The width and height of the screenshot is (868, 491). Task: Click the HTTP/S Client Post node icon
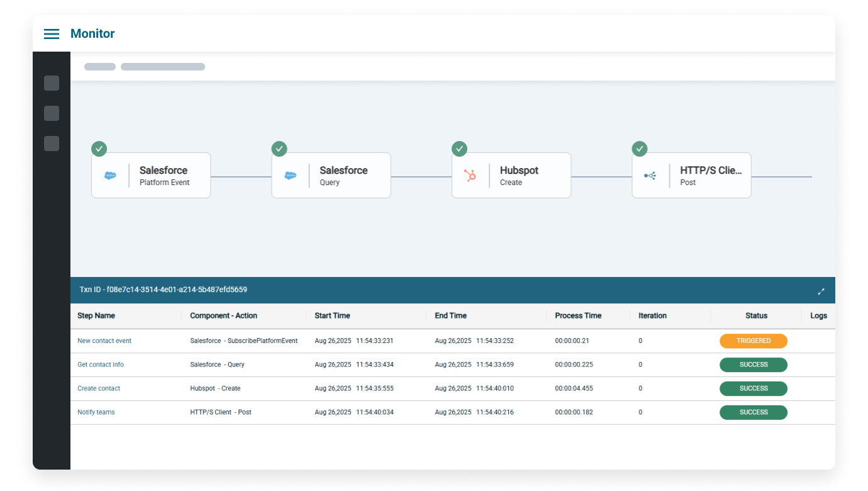[x=650, y=176]
